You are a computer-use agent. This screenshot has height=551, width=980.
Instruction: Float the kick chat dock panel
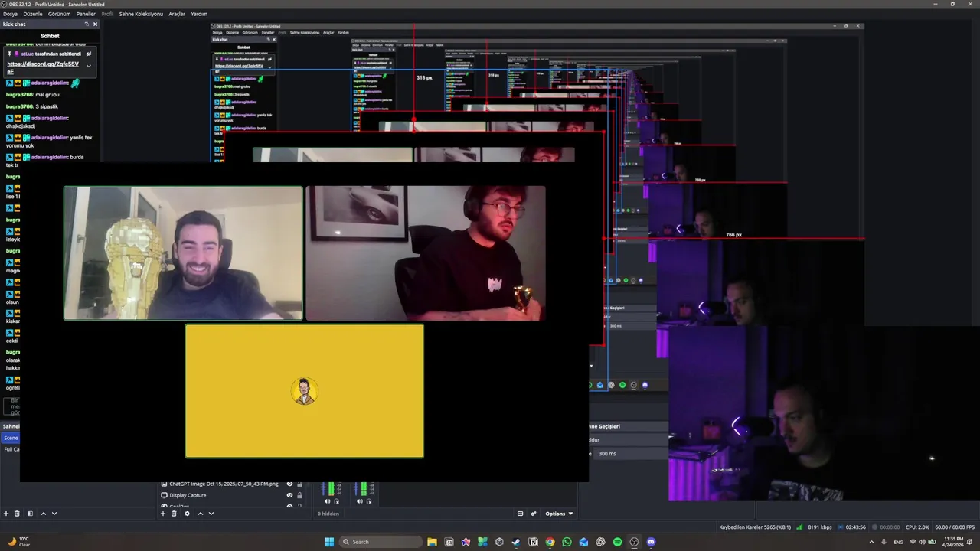[x=87, y=24]
